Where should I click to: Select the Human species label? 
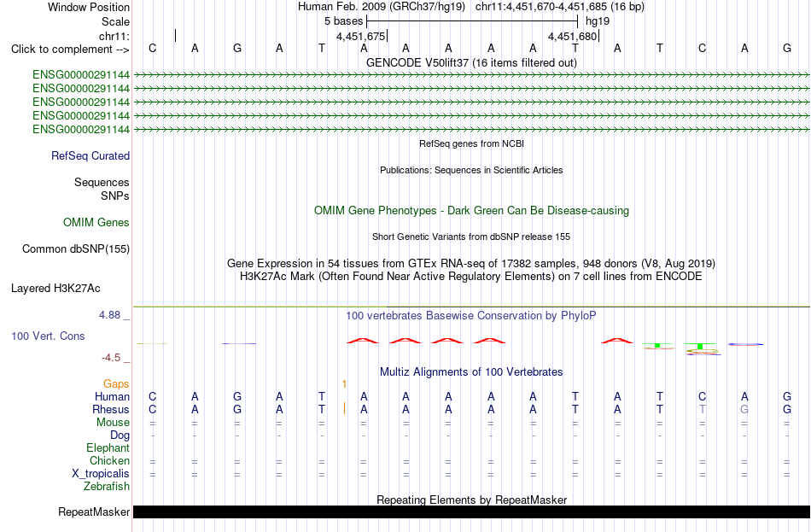(112, 396)
